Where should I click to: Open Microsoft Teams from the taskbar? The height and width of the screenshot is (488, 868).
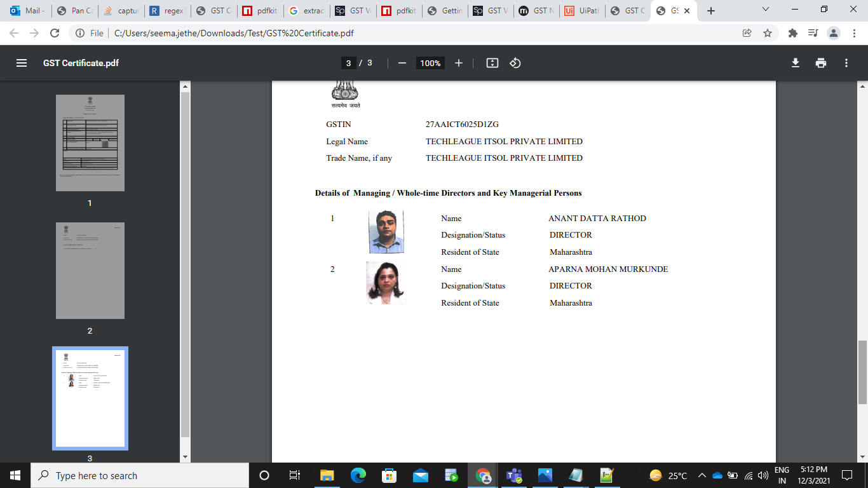tap(514, 475)
